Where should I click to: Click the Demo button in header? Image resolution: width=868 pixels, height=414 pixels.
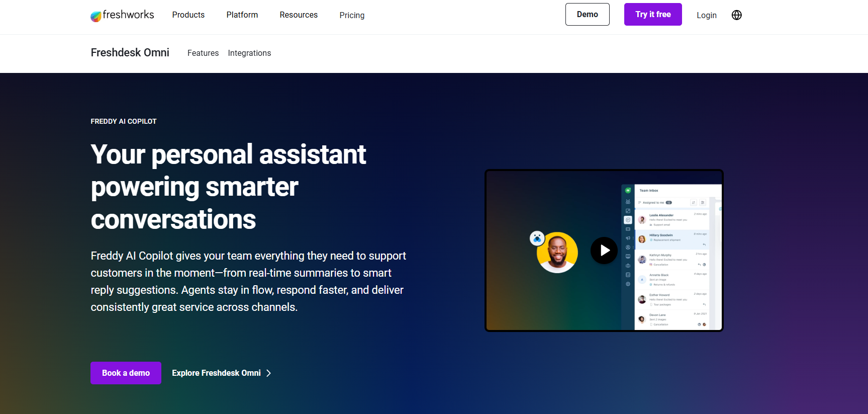pyautogui.click(x=587, y=15)
